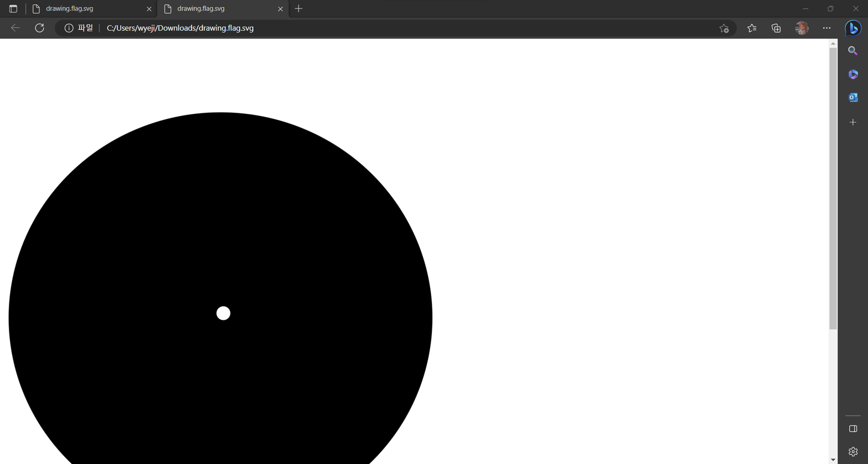Click the scroll up arrow
The image size is (868, 464).
pos(833,44)
